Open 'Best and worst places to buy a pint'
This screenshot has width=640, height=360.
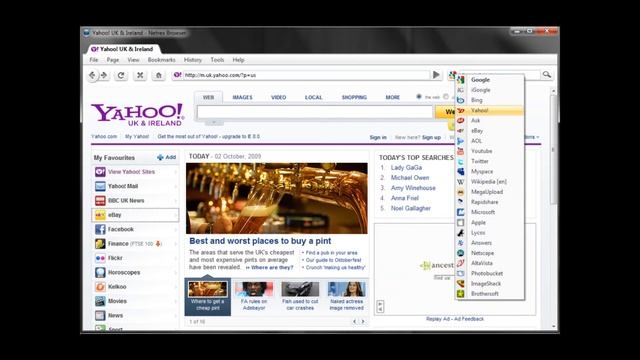coord(260,241)
